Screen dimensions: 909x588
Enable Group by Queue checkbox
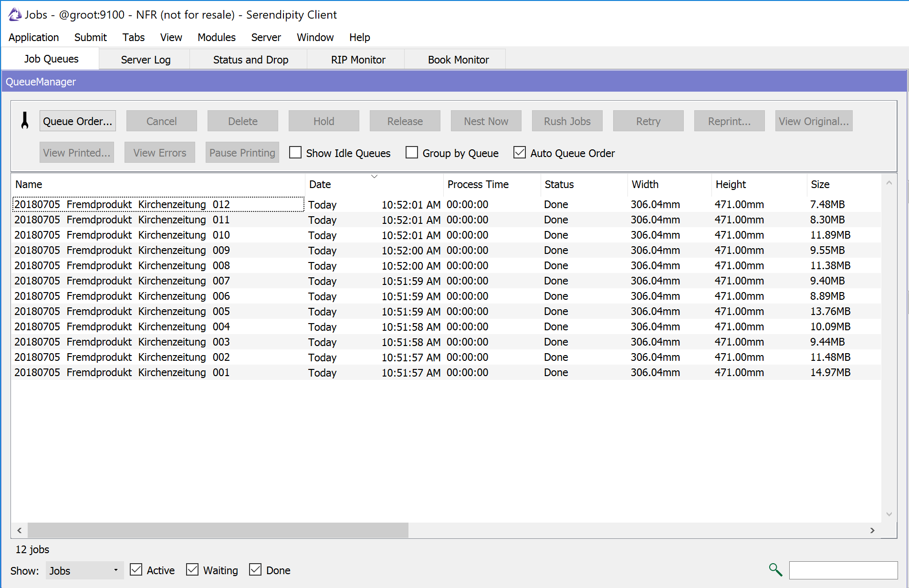pos(412,153)
